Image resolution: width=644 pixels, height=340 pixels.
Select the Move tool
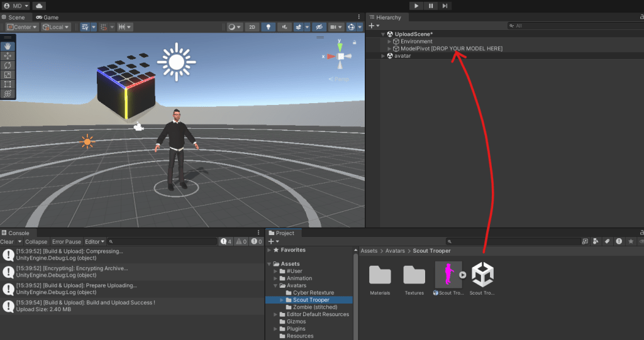coord(8,56)
